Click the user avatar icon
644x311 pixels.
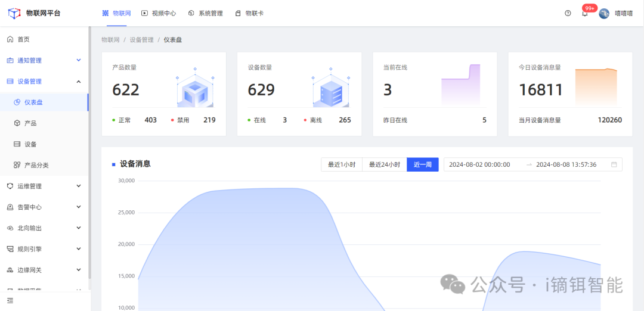click(x=604, y=13)
